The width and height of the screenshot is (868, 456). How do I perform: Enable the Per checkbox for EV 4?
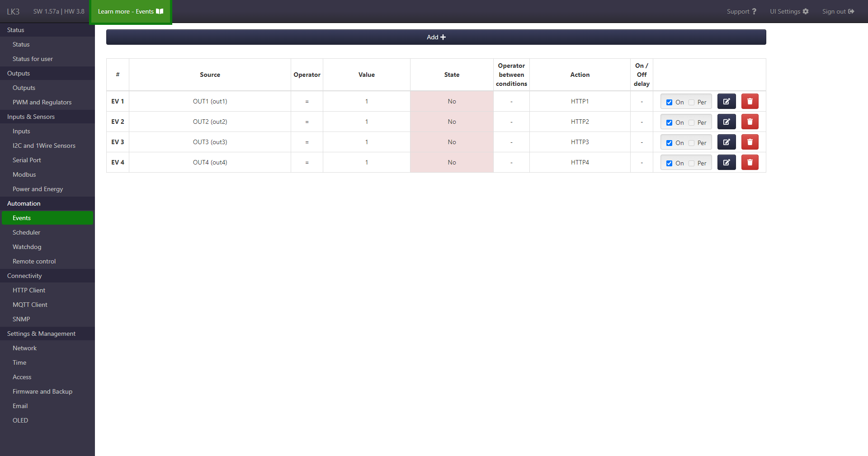(691, 164)
